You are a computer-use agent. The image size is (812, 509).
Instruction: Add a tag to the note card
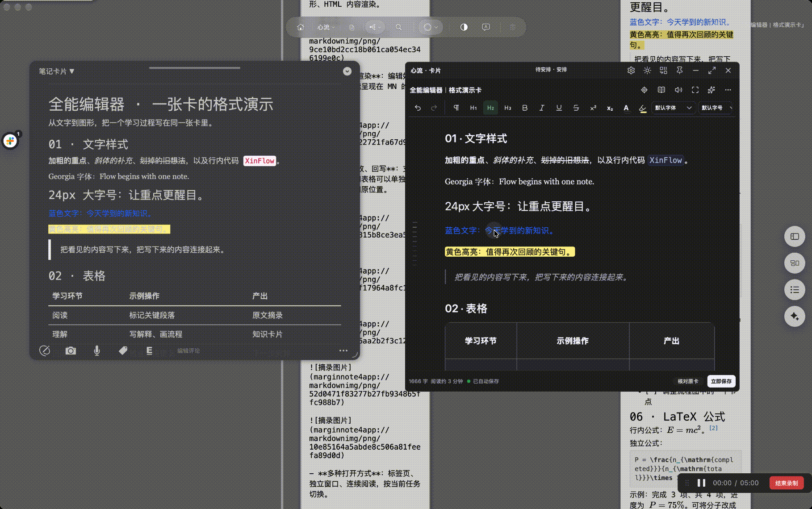tap(123, 350)
